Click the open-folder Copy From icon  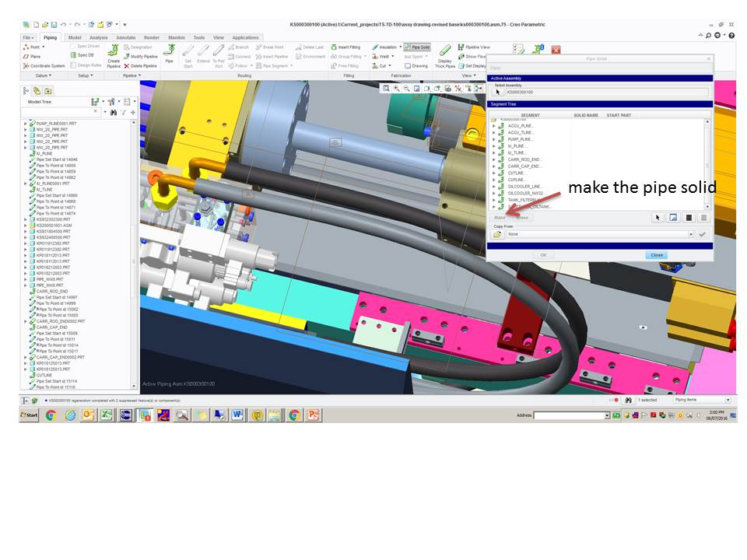point(497,234)
